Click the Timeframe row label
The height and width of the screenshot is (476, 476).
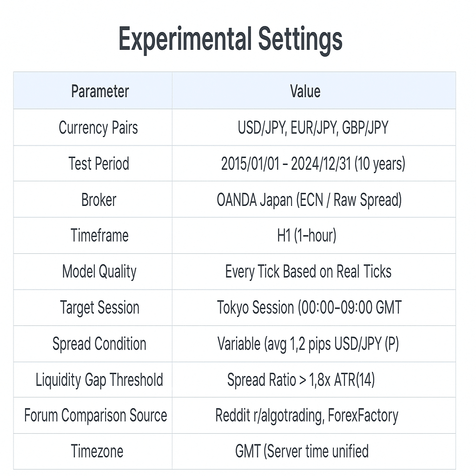pos(99,236)
